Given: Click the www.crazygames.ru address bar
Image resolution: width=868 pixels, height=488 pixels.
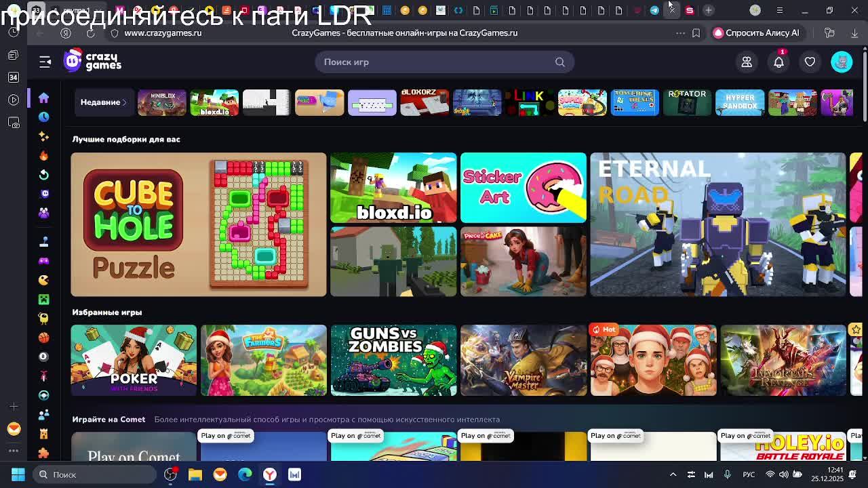Looking at the screenshot, I should pos(163,33).
